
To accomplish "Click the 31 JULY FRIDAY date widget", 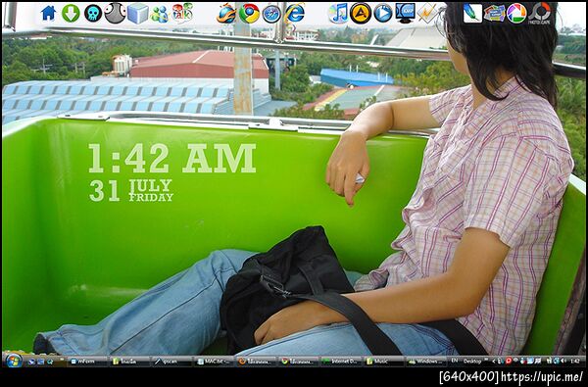I will [131, 190].
